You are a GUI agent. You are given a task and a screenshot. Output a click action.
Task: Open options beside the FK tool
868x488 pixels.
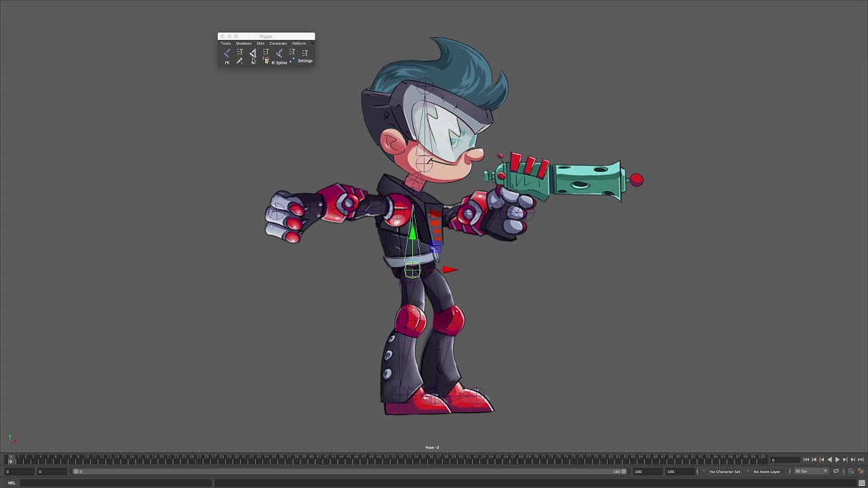point(239,53)
